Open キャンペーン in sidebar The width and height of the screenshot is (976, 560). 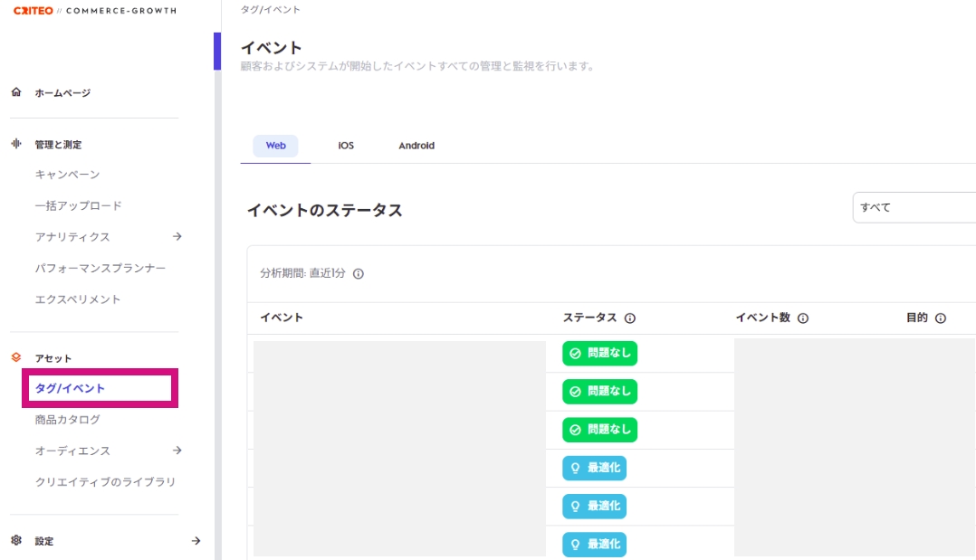(x=67, y=175)
